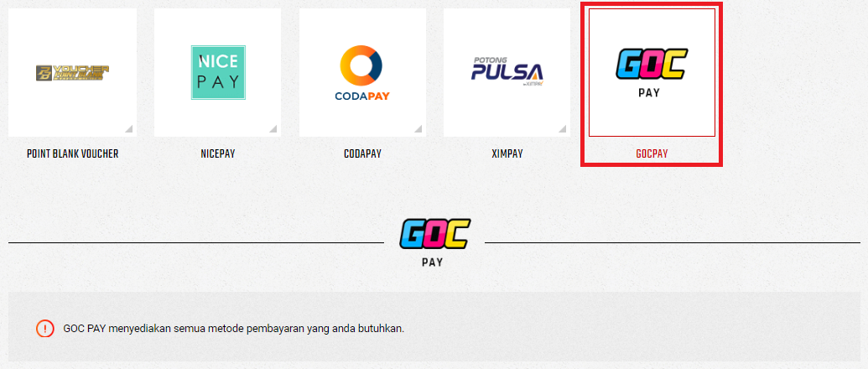Click the XIMPAY text label
This screenshot has height=369, width=868.
pyautogui.click(x=507, y=153)
